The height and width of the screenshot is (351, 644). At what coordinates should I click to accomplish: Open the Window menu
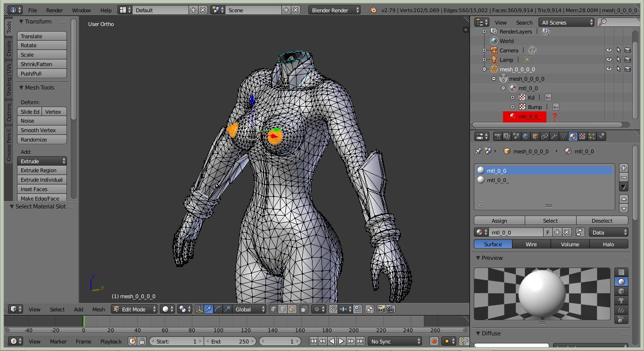[x=81, y=10]
